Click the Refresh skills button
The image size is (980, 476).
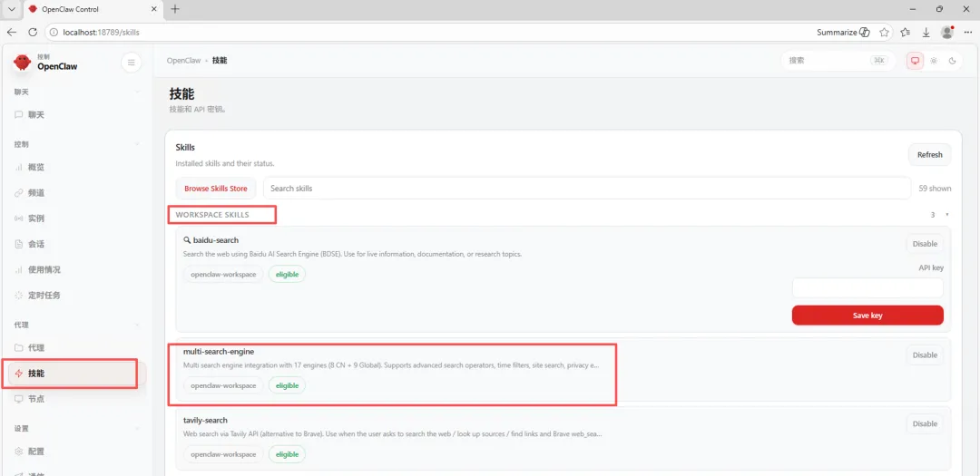coord(929,155)
